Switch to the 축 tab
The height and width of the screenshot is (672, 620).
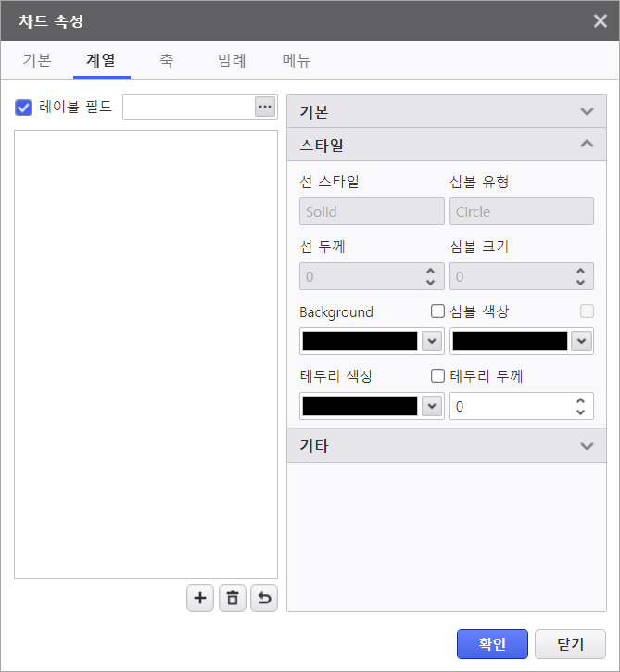[166, 60]
